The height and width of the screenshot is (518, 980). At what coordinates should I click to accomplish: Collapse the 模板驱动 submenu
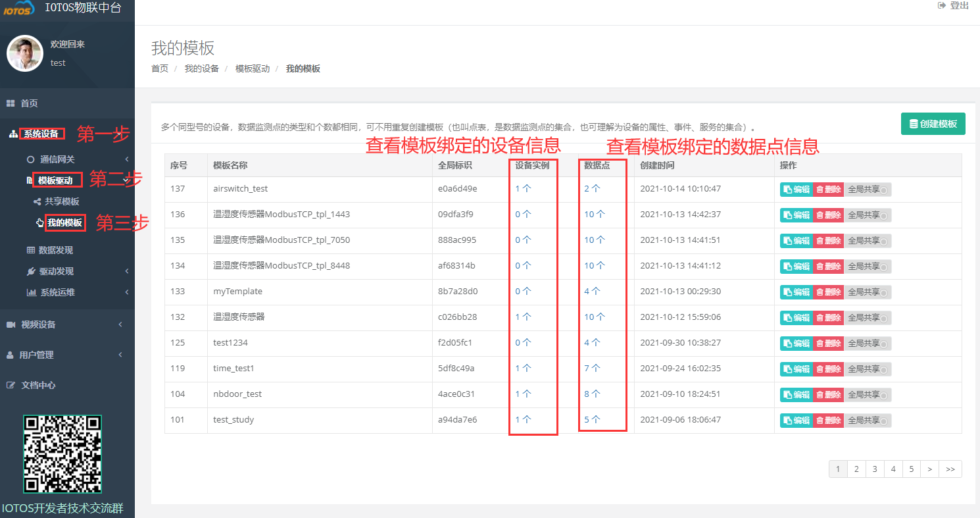[57, 179]
